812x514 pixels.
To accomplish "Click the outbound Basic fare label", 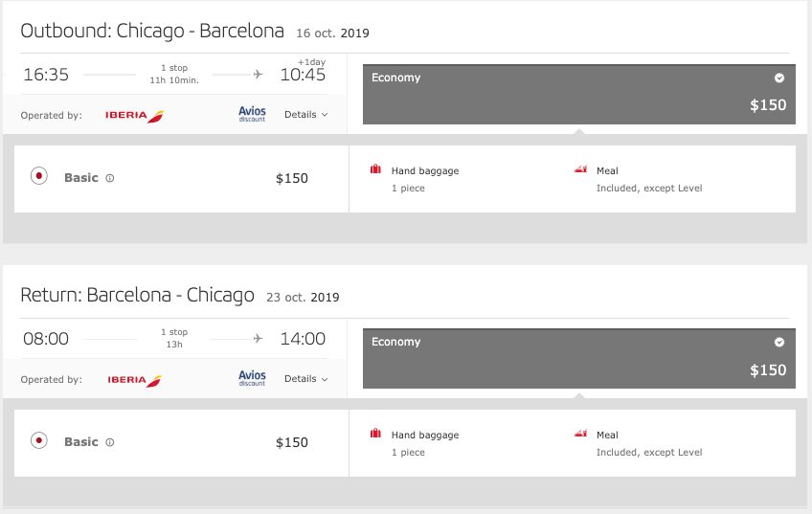I will 81,177.
